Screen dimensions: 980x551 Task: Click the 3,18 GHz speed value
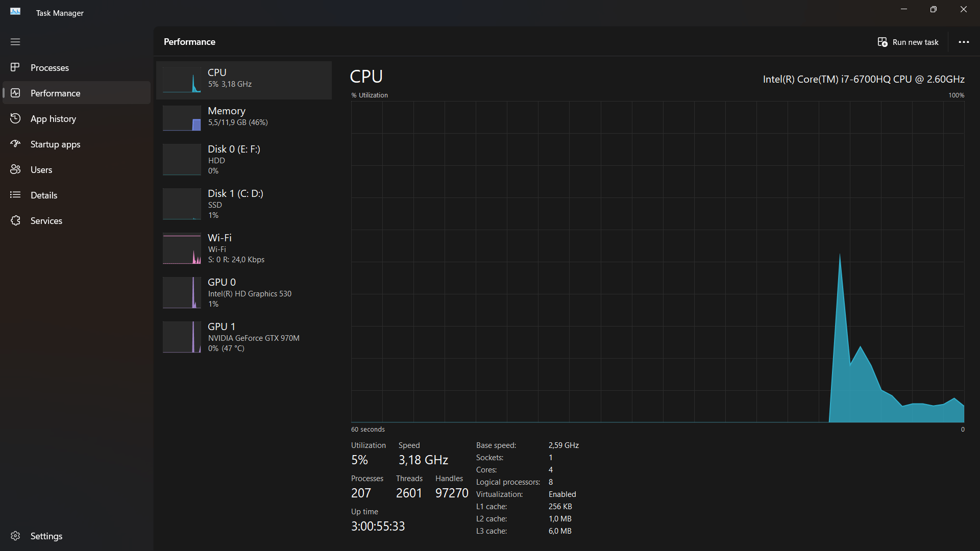point(423,460)
